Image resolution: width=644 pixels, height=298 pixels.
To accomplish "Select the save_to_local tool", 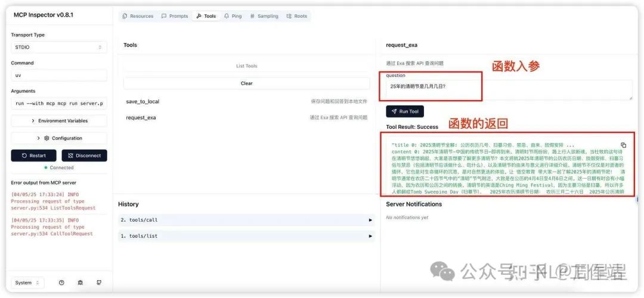I will (246, 101).
